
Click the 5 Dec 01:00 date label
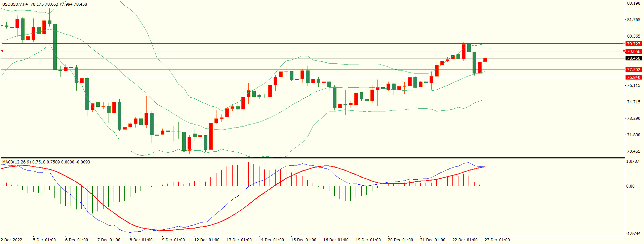(44, 240)
